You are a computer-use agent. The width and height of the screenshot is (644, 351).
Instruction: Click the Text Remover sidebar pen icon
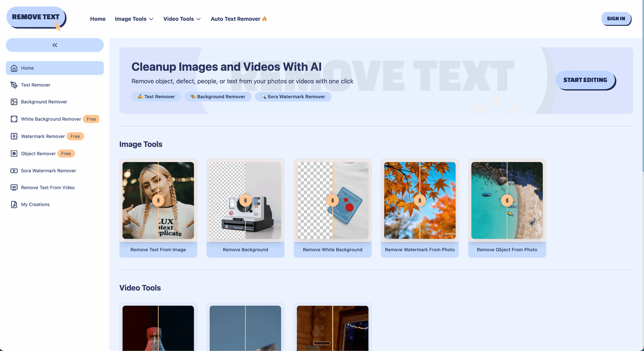(14, 85)
